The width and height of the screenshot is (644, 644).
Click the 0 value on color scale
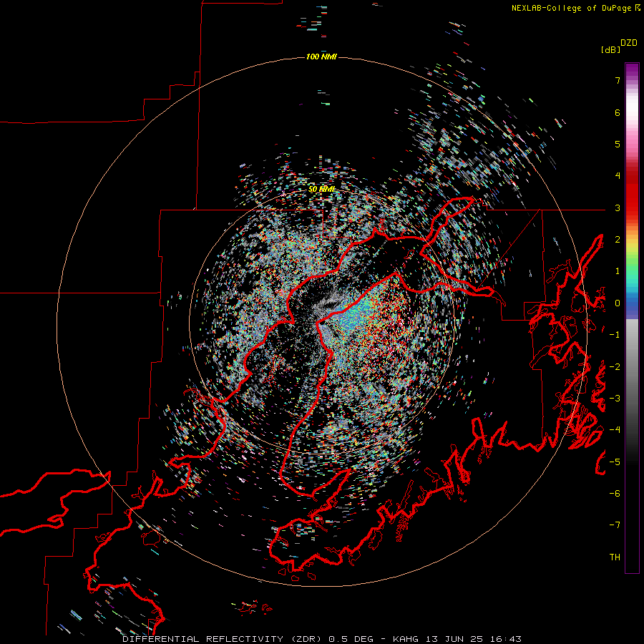(x=618, y=303)
